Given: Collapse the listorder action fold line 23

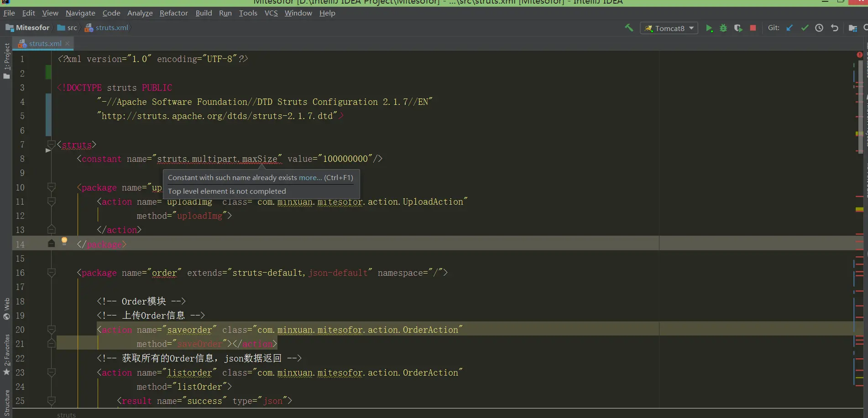Looking at the screenshot, I should [52, 372].
